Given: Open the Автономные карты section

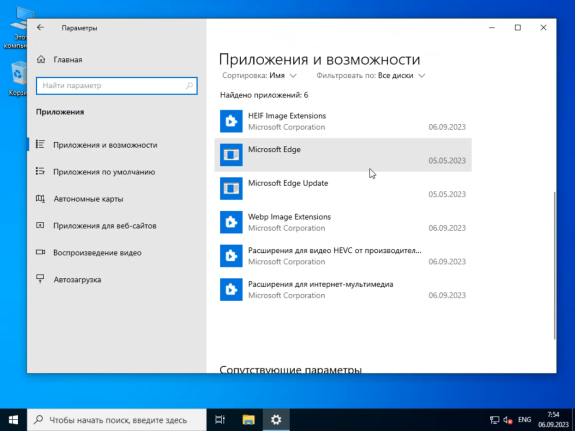Looking at the screenshot, I should coord(117,199).
